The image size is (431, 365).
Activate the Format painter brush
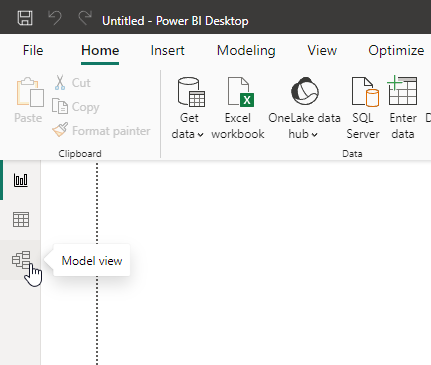(101, 130)
